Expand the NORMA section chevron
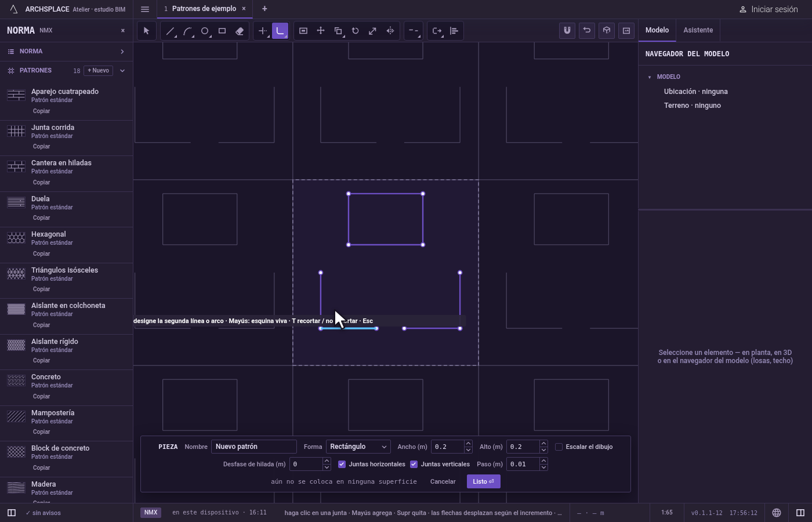Image resolution: width=812 pixels, height=522 pixels. click(122, 52)
